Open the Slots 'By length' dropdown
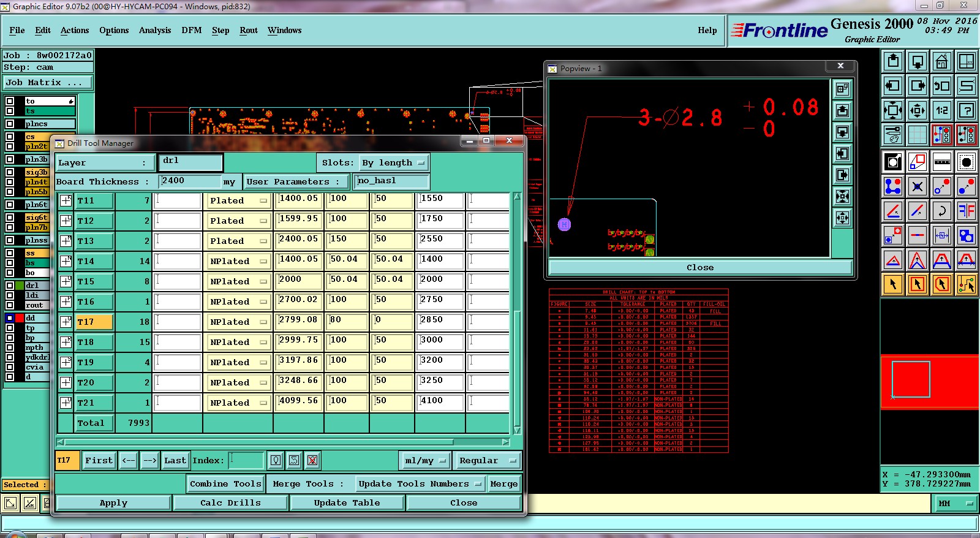 click(x=393, y=163)
